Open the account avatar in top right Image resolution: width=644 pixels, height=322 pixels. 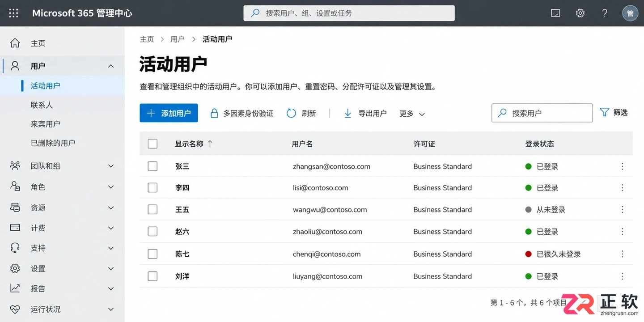coord(630,13)
